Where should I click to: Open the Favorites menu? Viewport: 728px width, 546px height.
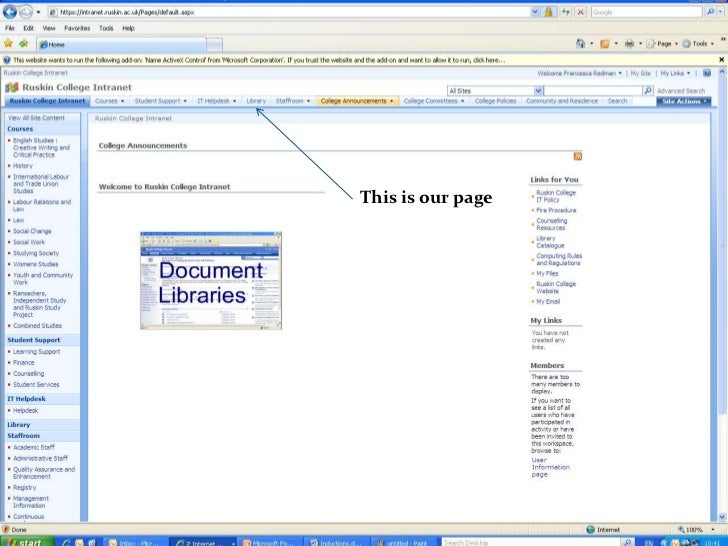(77, 28)
